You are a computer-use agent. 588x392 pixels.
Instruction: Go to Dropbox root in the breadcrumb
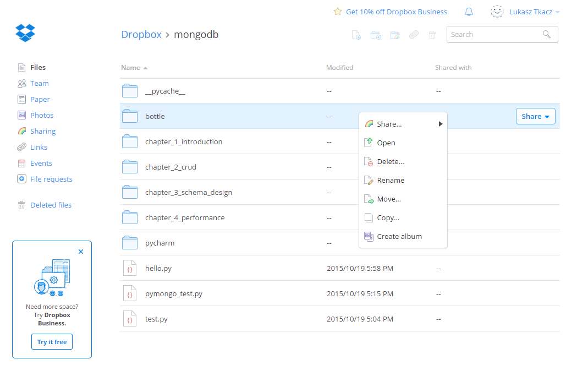141,35
